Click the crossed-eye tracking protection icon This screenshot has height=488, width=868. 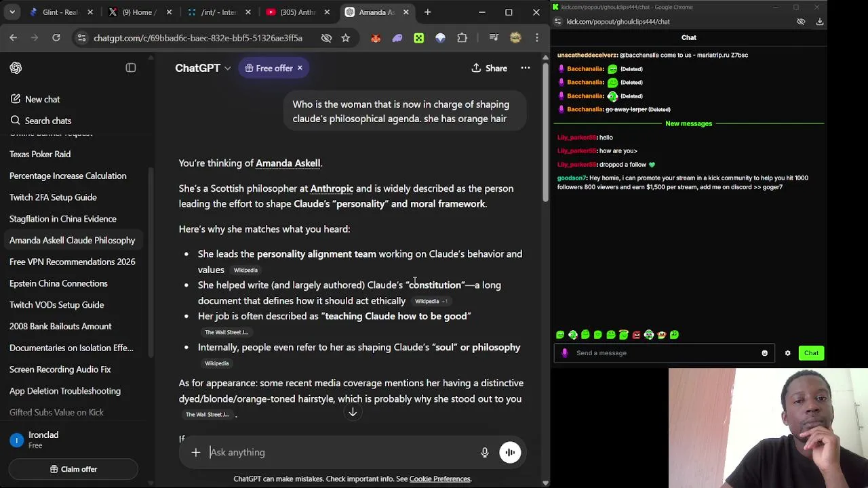[326, 38]
